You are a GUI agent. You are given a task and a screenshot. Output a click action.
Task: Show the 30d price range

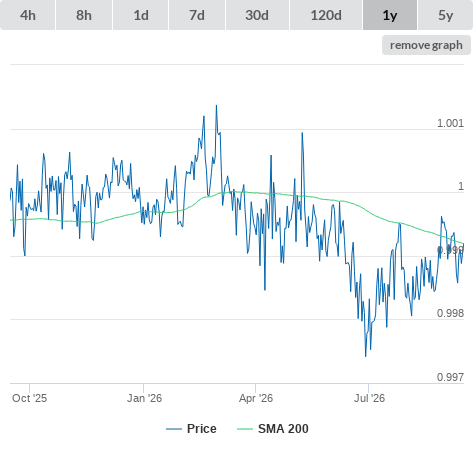257,15
